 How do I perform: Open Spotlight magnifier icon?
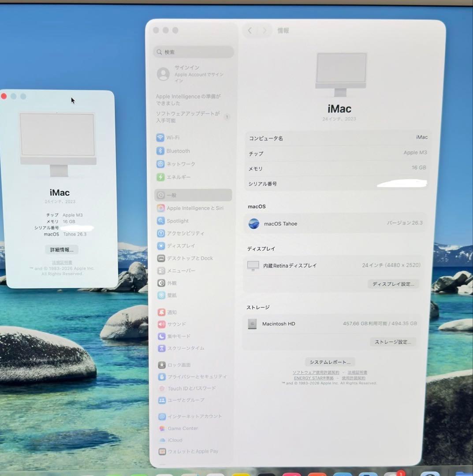coord(161,221)
